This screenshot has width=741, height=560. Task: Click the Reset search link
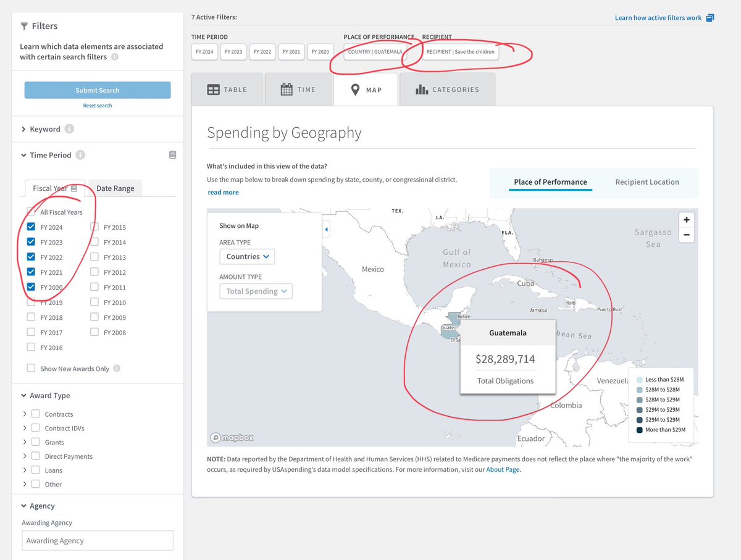click(x=98, y=106)
